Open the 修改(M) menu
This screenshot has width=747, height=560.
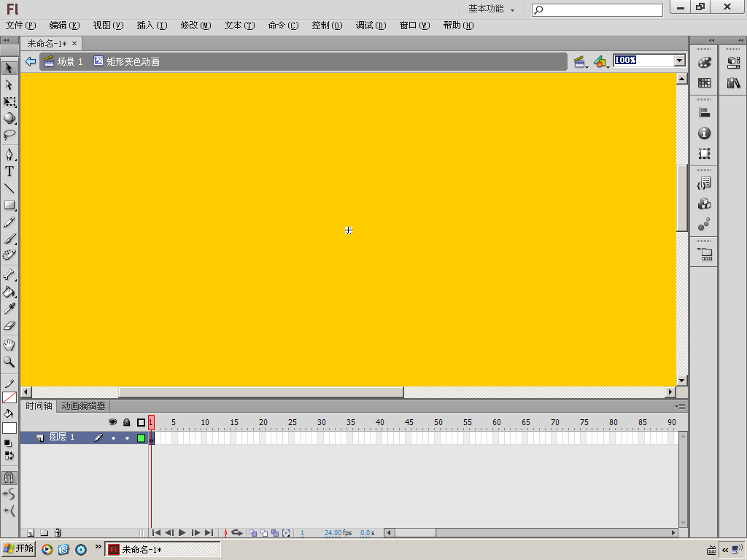[x=196, y=26]
